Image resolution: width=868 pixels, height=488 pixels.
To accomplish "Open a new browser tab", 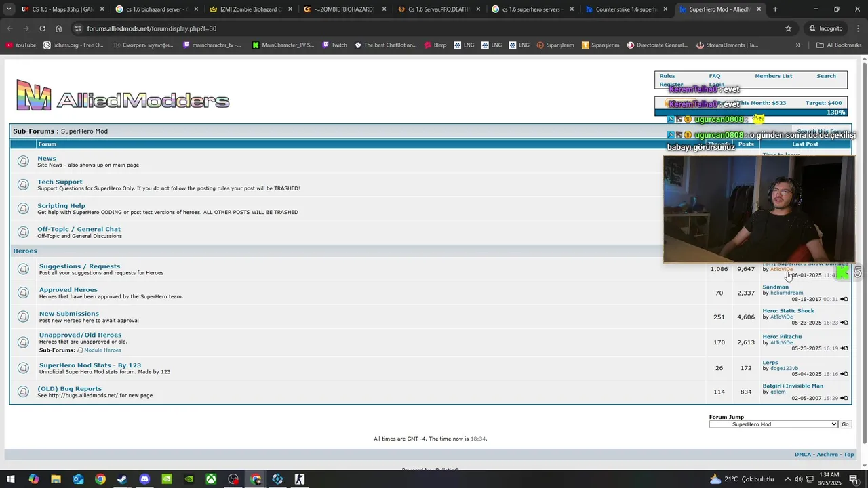I will [775, 9].
